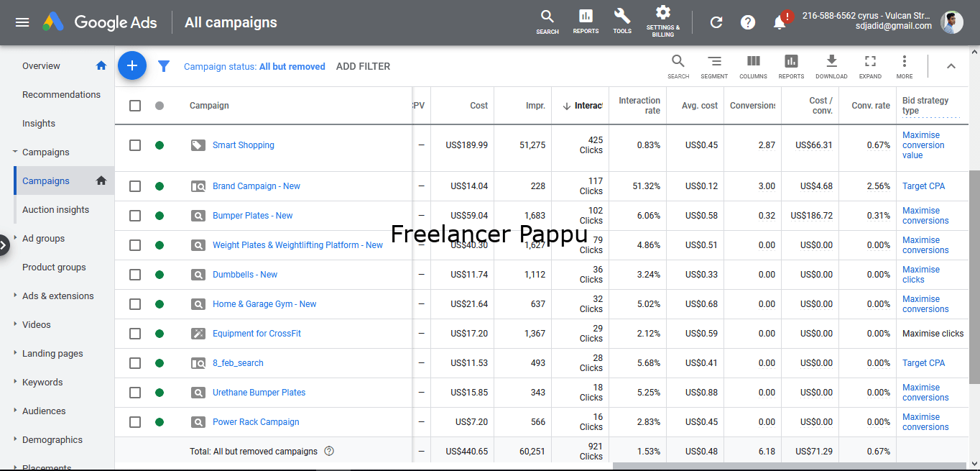Viewport: 980px width, 471px height.
Task: Expand Landing pages section
Action: [15, 353]
